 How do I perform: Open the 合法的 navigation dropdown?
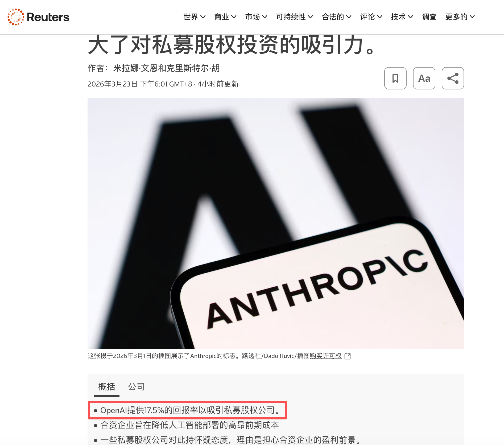[336, 17]
